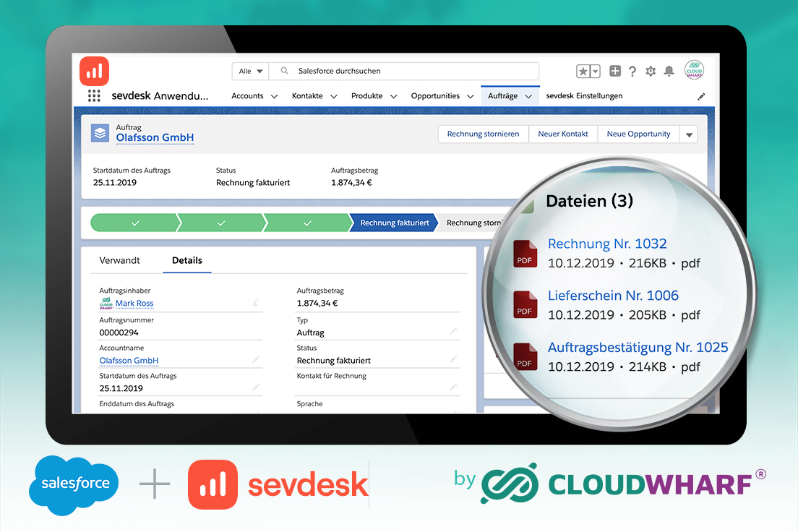Select the first completed green path stage
The width and height of the screenshot is (798, 532).
click(135, 223)
